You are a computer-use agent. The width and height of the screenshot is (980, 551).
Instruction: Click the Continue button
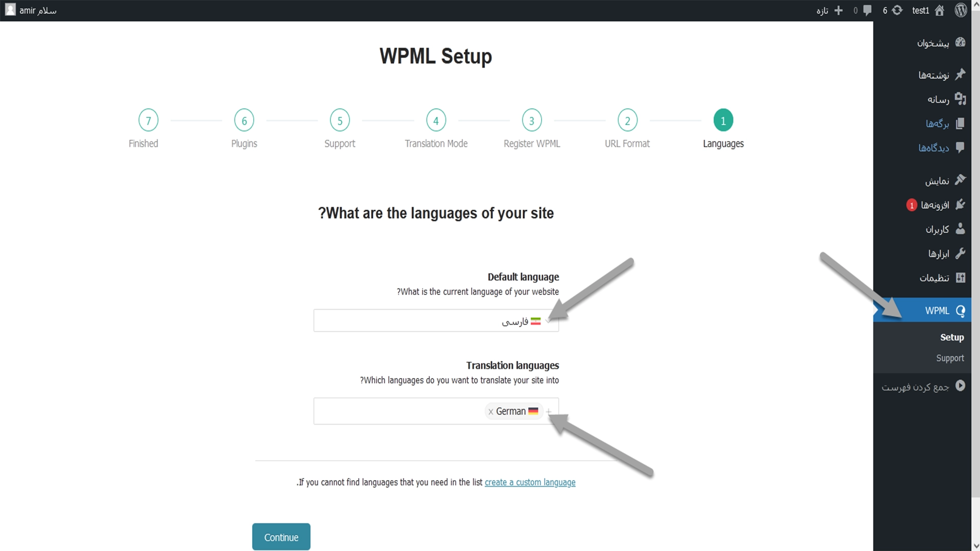click(281, 537)
